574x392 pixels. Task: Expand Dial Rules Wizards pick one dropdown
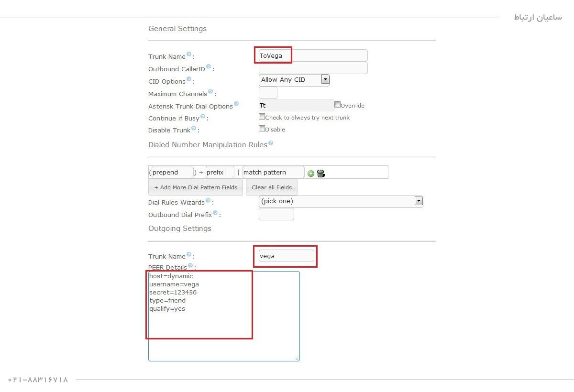(x=341, y=201)
